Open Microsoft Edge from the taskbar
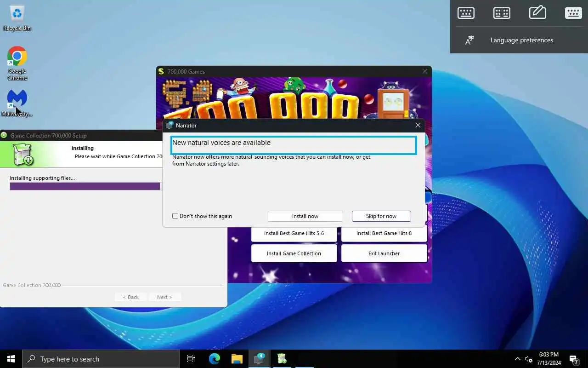 pos(215,359)
